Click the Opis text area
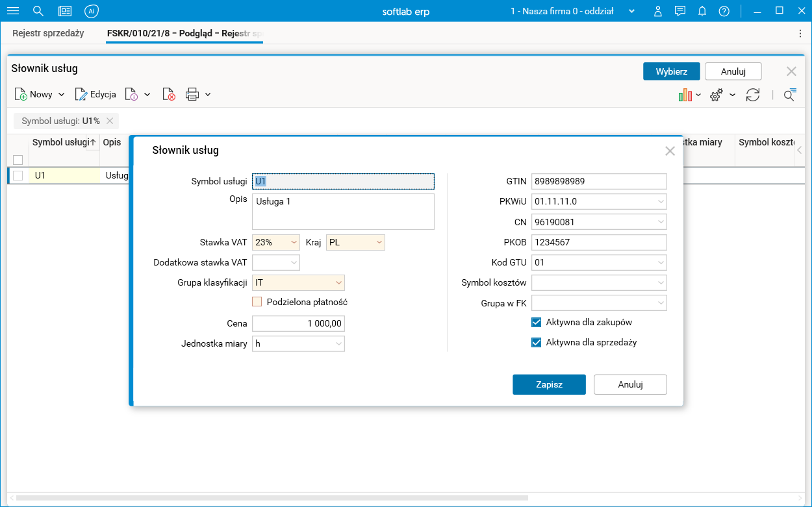 [x=343, y=212]
